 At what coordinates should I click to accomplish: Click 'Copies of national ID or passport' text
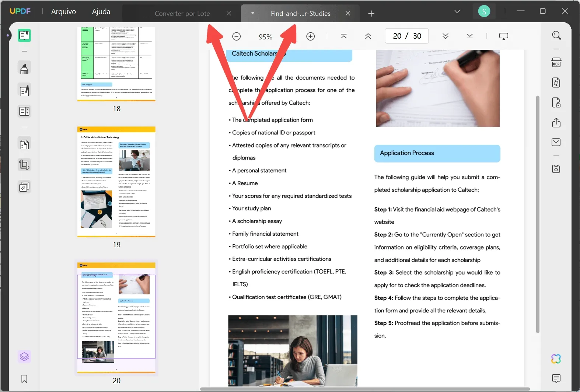pyautogui.click(x=273, y=133)
